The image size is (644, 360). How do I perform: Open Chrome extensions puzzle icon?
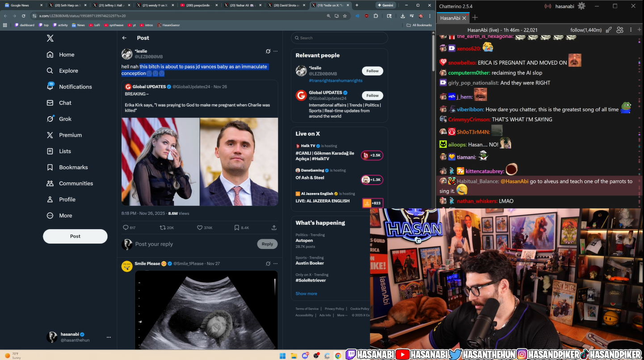pos(375,16)
